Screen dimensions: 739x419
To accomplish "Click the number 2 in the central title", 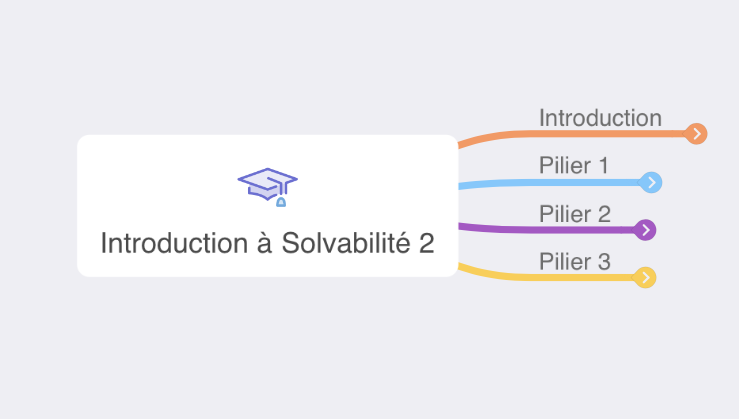I will click(x=427, y=243).
